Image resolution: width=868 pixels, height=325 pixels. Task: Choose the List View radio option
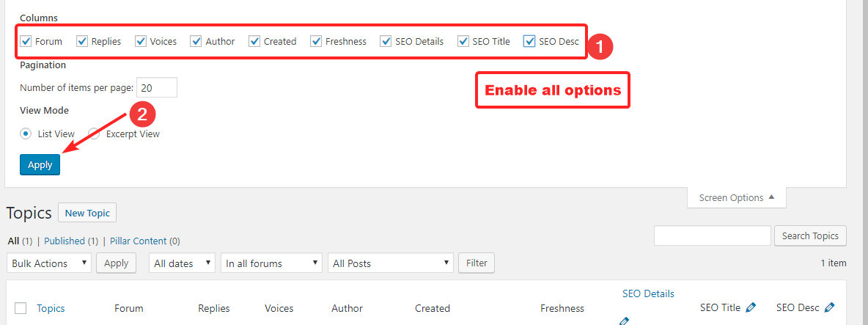click(26, 134)
